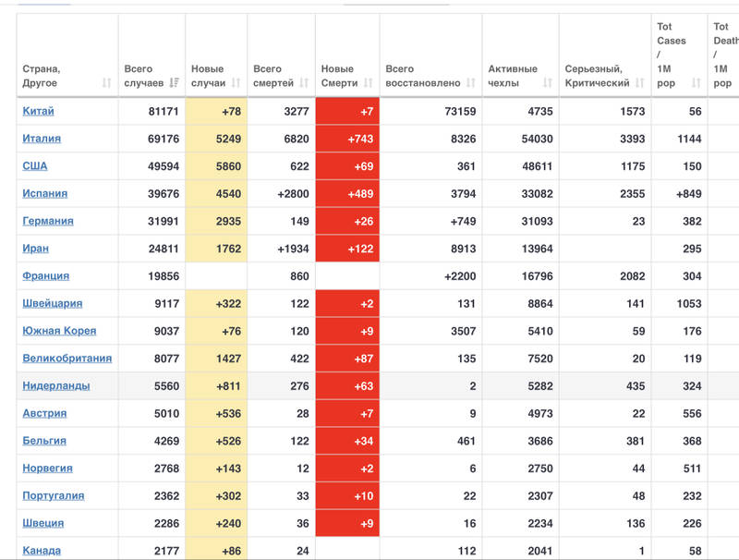The image size is (739, 560).
Task: Click red +743 new deaths cell for Italy
Action: click(x=347, y=139)
